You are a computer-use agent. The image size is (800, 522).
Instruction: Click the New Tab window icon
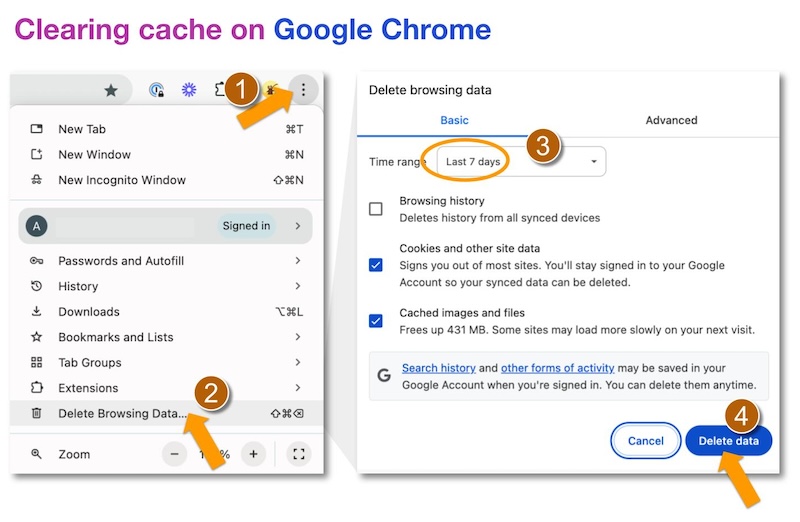pyautogui.click(x=37, y=129)
